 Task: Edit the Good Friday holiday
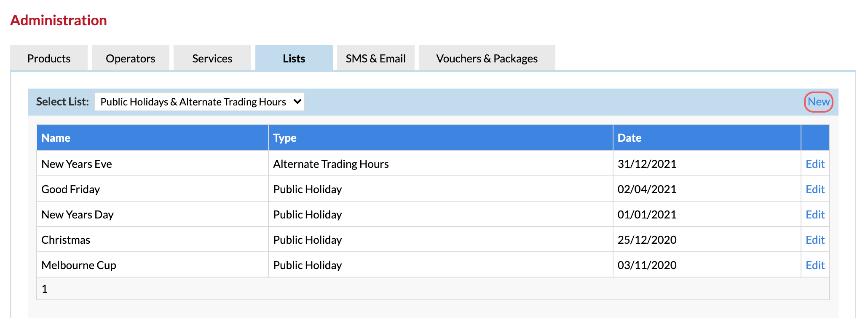point(815,189)
